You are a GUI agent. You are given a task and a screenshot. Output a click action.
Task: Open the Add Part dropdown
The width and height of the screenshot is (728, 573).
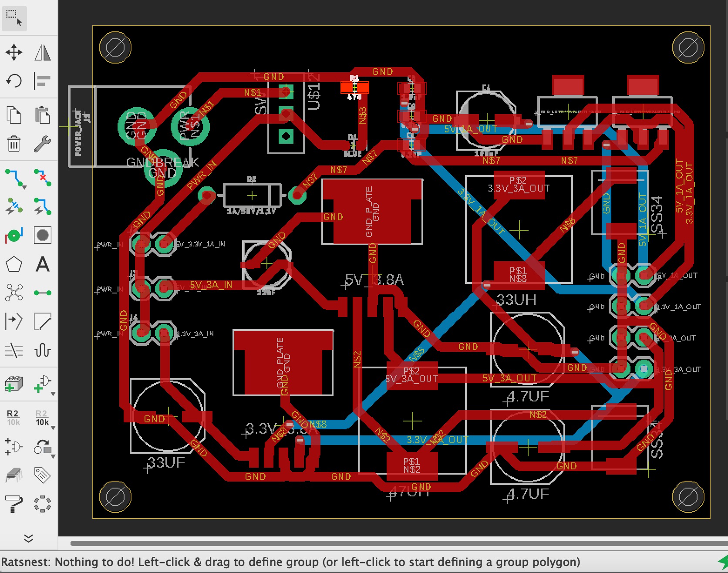click(x=53, y=394)
